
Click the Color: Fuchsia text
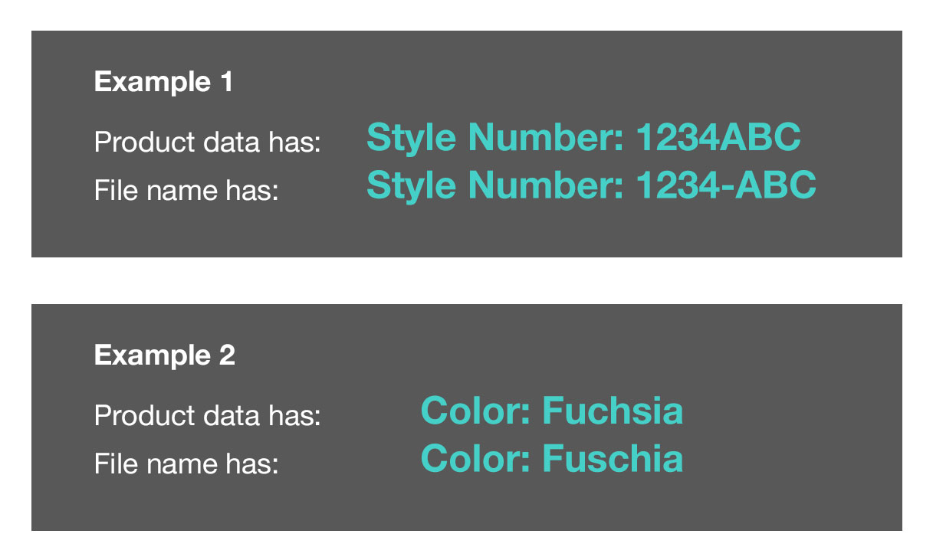(x=552, y=411)
